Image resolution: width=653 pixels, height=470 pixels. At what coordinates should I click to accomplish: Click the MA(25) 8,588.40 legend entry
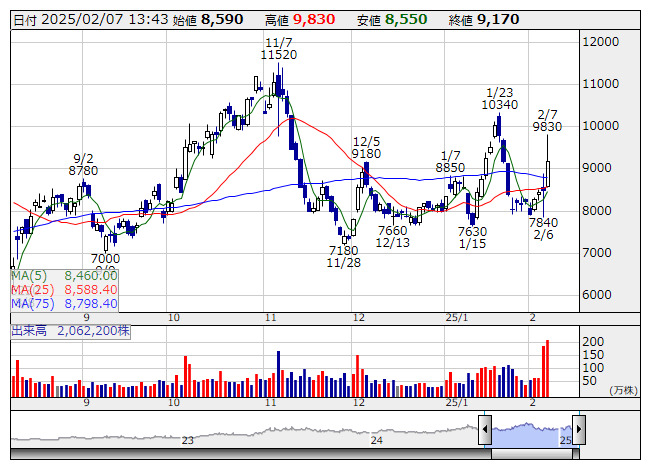[x=64, y=290]
